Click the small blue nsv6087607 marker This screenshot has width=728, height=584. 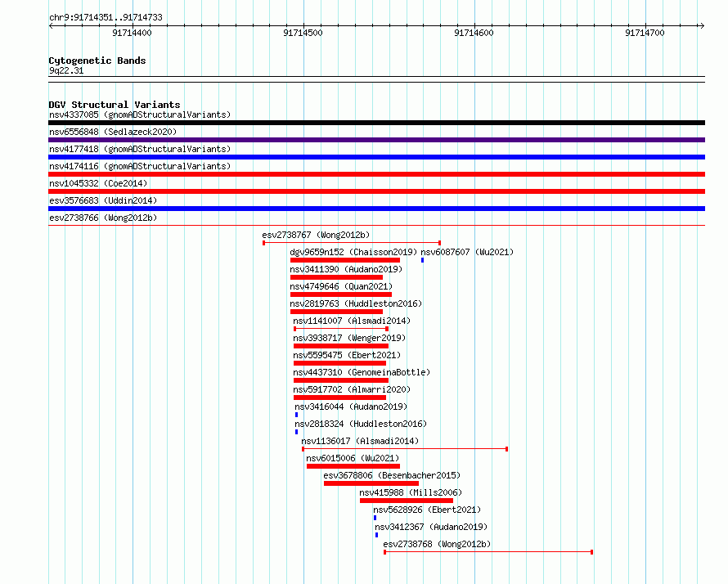pos(423,260)
